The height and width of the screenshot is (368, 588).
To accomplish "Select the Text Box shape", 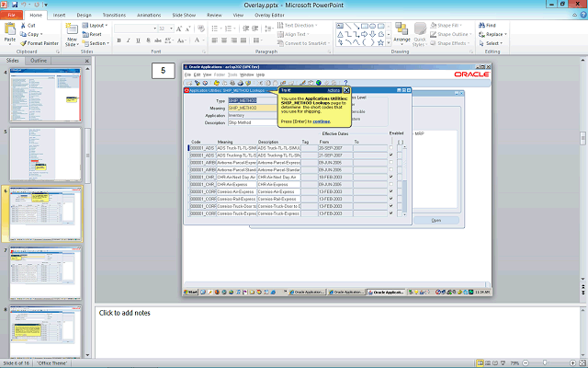I will tap(340, 26).
